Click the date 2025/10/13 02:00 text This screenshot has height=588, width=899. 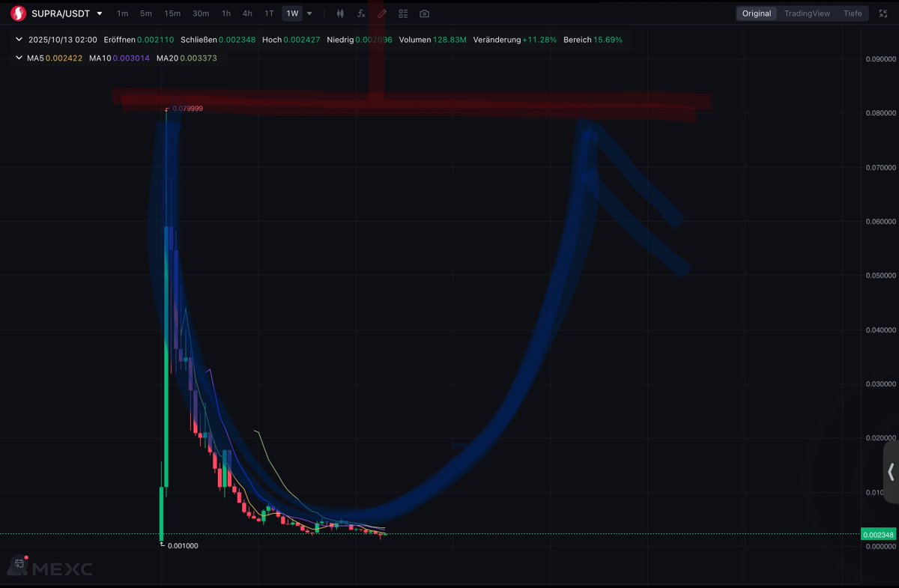[62, 39]
